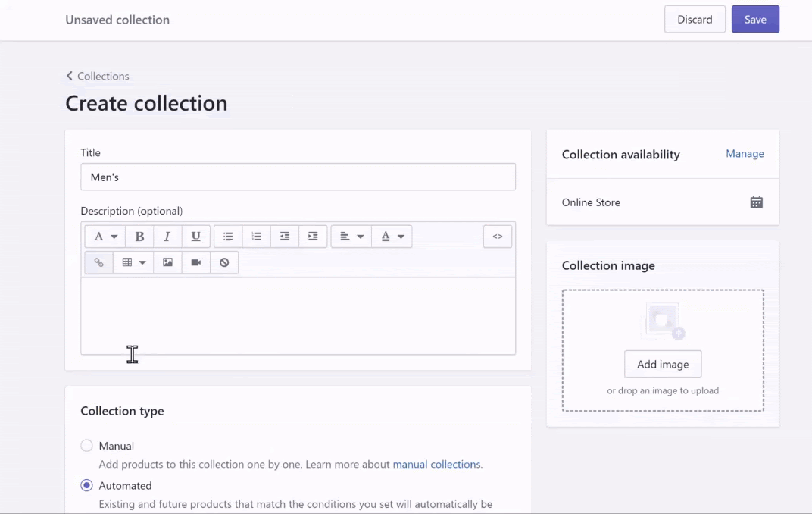Image resolution: width=812 pixels, height=514 pixels.
Task: Increase indent in description
Action: tap(313, 237)
